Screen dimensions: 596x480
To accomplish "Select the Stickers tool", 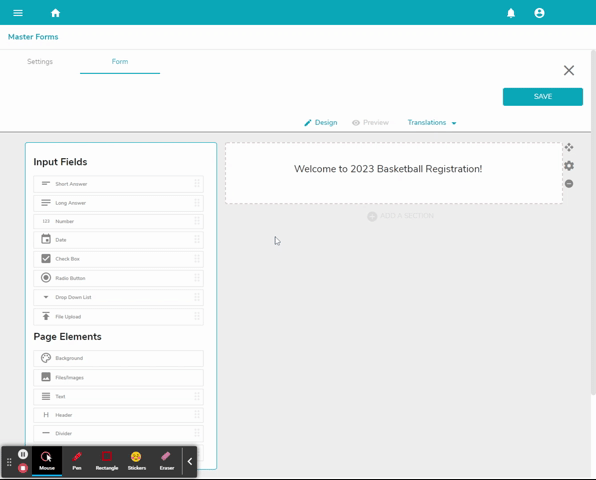I will click(x=137, y=461).
